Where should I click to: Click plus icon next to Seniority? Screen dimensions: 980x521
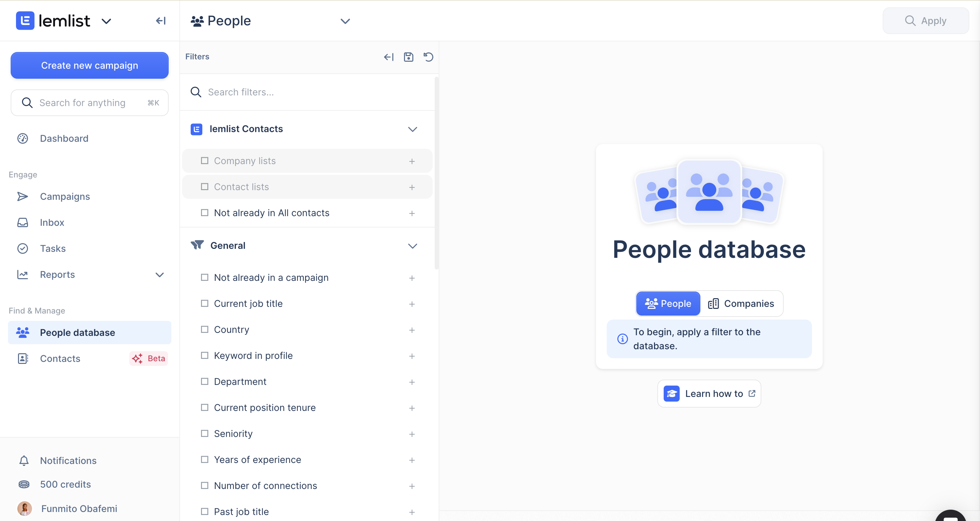(x=412, y=434)
